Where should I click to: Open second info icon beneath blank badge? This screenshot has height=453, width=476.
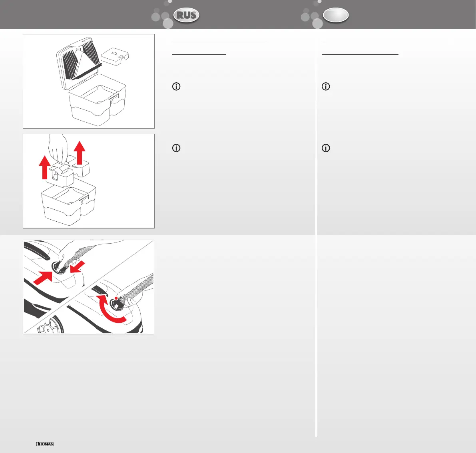(326, 148)
